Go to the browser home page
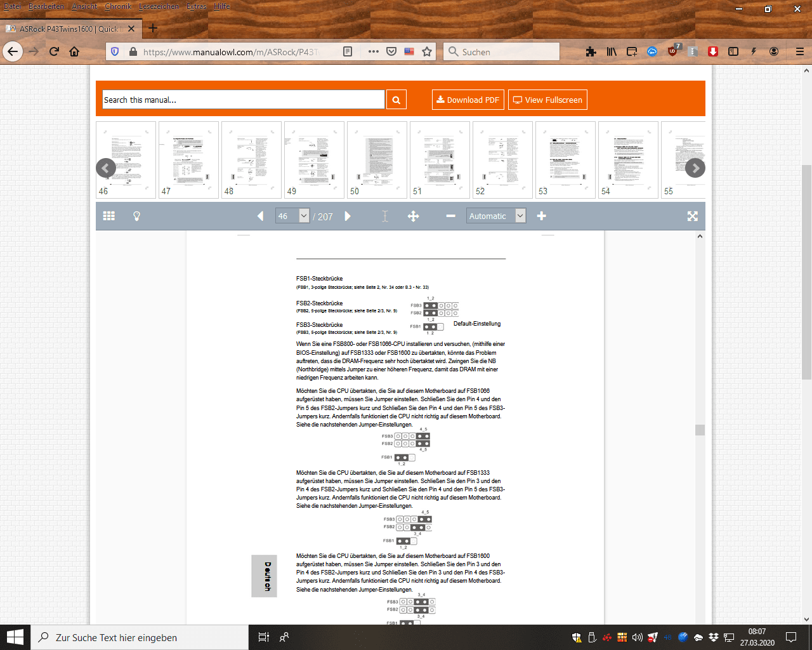This screenshot has height=650, width=812. pos(74,51)
